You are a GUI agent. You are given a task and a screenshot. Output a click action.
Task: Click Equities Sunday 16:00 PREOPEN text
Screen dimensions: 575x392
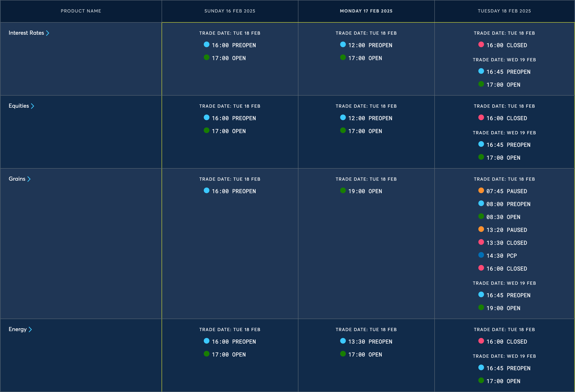coord(234,118)
